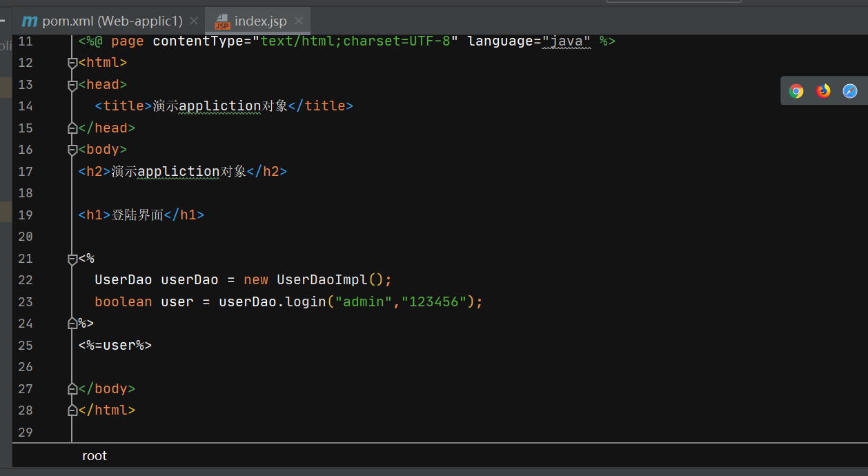Toggle fold marker at closing html line 28
The image size is (868, 476).
point(72,410)
